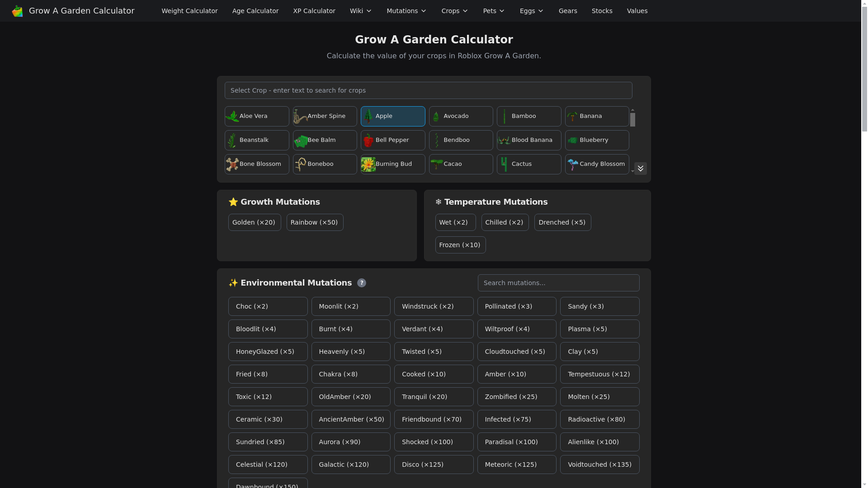This screenshot has height=488, width=868.
Task: Open the Pets dropdown menu
Action: point(494,11)
